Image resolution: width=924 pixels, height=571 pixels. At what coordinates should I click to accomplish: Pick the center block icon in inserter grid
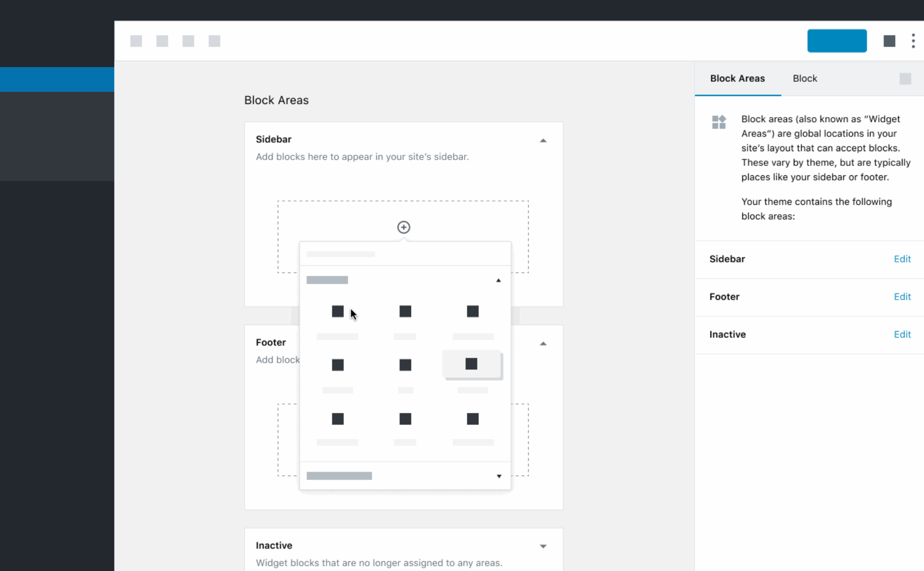point(405,365)
